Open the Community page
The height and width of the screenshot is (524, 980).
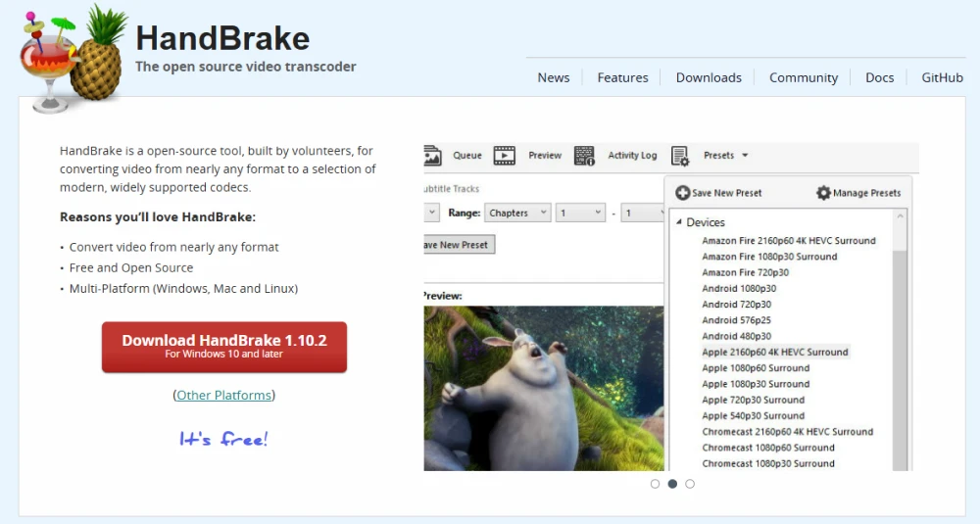[804, 77]
